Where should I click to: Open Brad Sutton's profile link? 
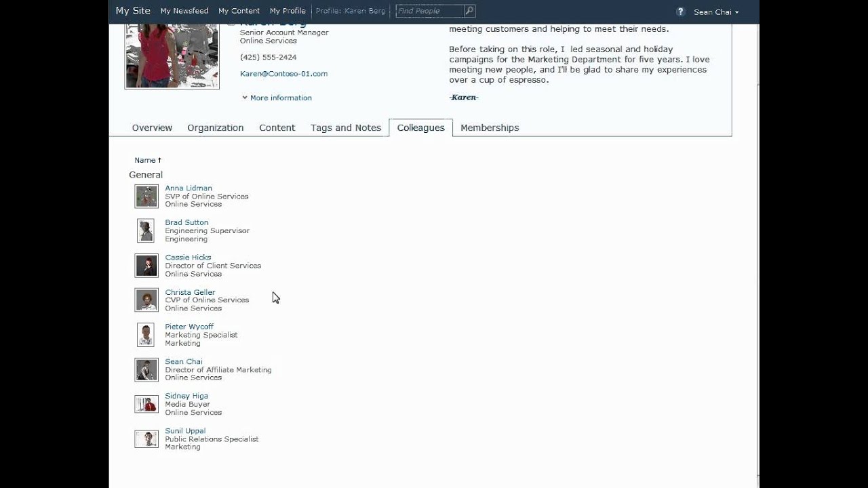186,222
